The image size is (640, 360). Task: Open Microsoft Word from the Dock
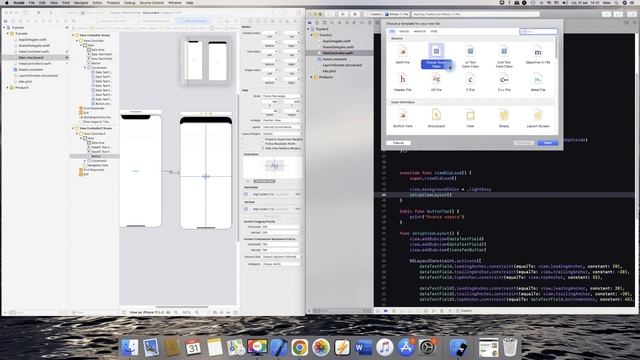[363, 347]
